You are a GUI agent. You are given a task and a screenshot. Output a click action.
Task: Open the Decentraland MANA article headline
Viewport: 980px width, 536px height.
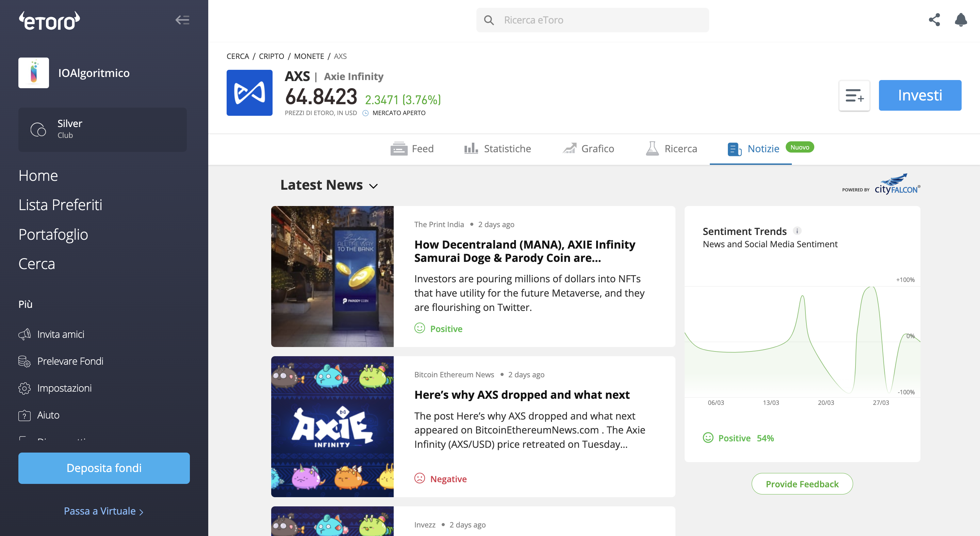pos(525,251)
